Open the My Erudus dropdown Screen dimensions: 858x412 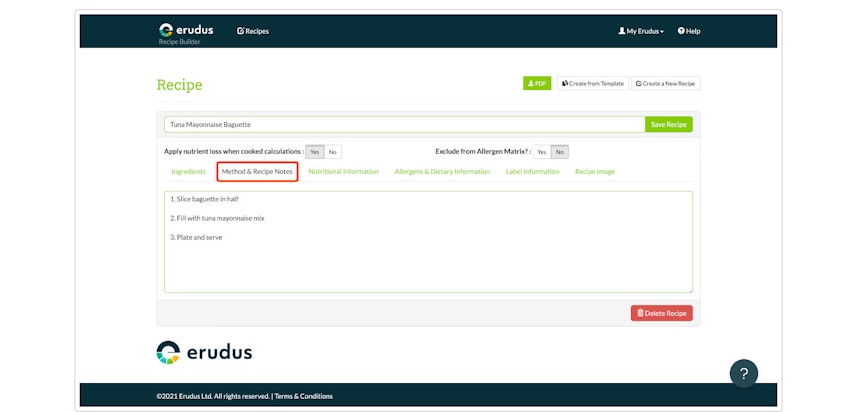(x=641, y=31)
